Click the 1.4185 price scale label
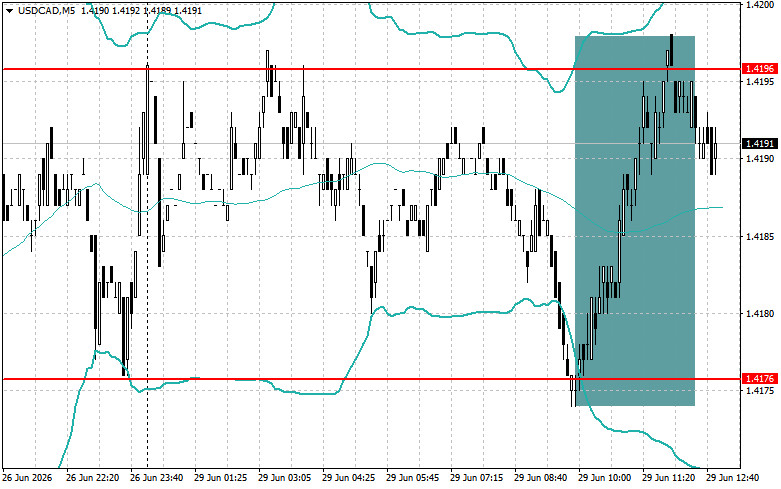This screenshot has height=489, width=781. tap(760, 236)
